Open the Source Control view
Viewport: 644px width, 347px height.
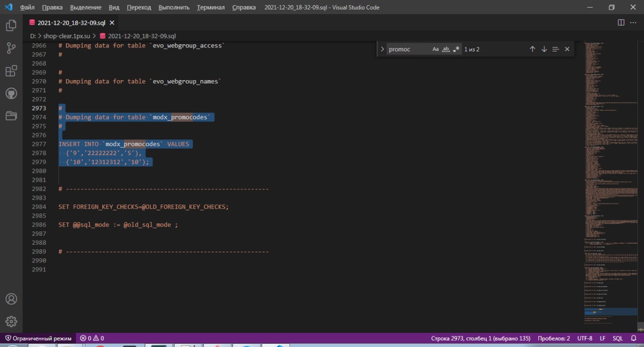pyautogui.click(x=11, y=48)
